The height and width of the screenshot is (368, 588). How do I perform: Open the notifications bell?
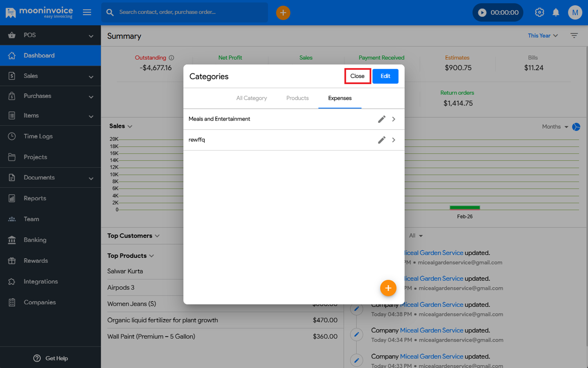click(x=556, y=12)
